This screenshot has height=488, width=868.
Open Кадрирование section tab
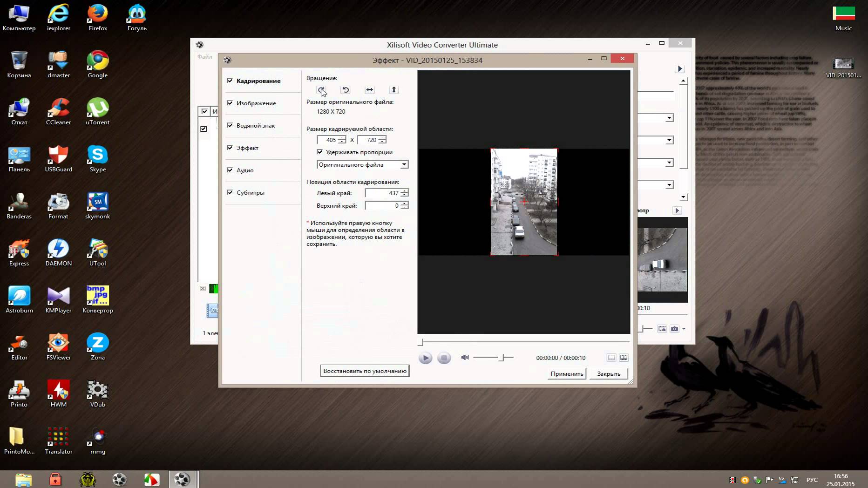click(x=258, y=81)
